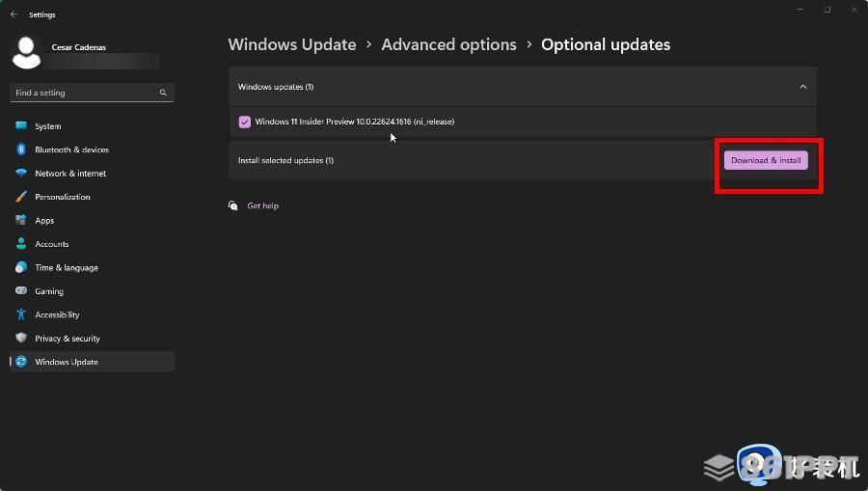
Task: Select the Time & language globe icon
Action: (x=21, y=267)
